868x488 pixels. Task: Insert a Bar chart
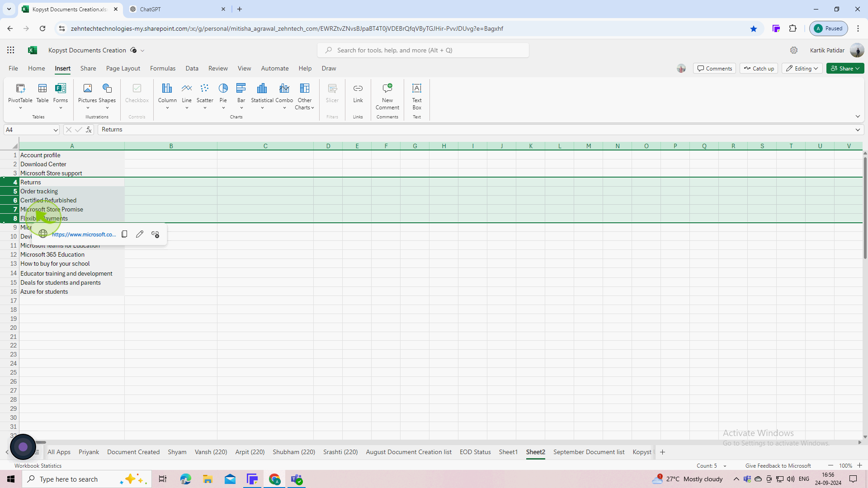(x=241, y=96)
